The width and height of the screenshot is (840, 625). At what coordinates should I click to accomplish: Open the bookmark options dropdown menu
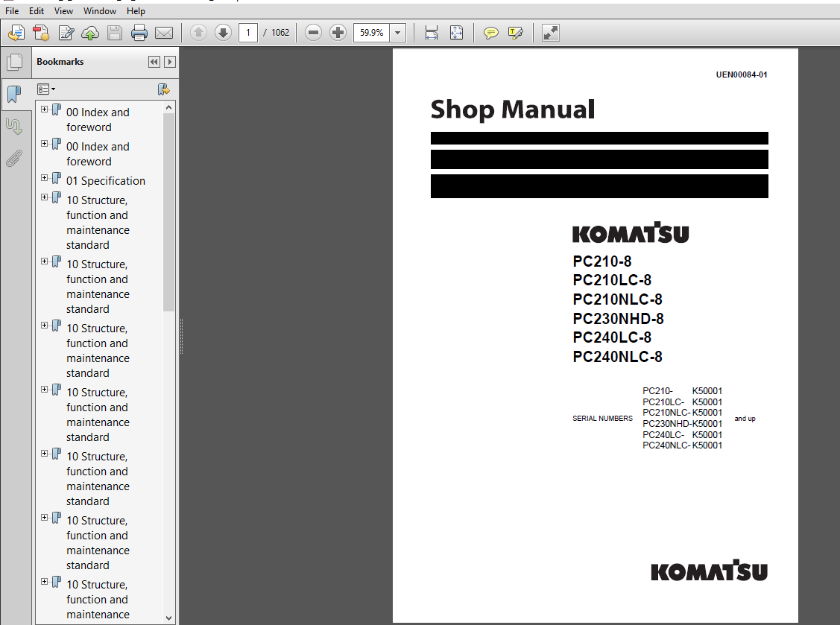pos(46,89)
